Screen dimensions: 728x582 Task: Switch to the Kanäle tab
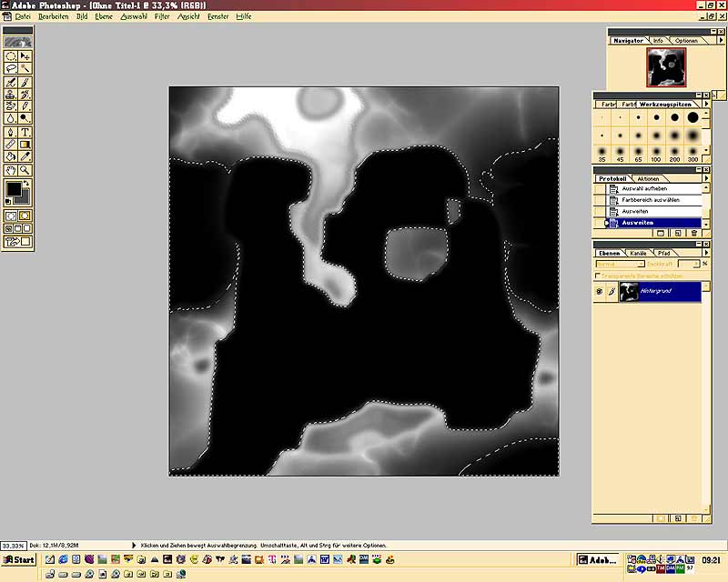pos(638,253)
